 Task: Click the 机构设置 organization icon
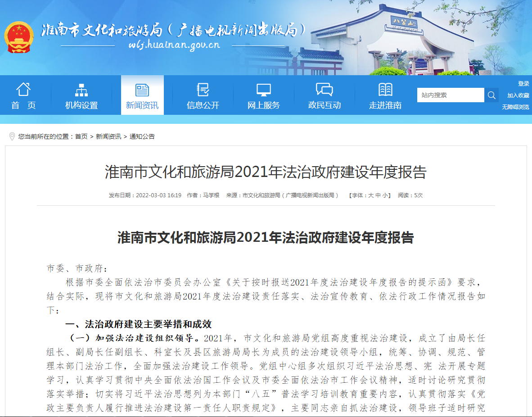81,89
